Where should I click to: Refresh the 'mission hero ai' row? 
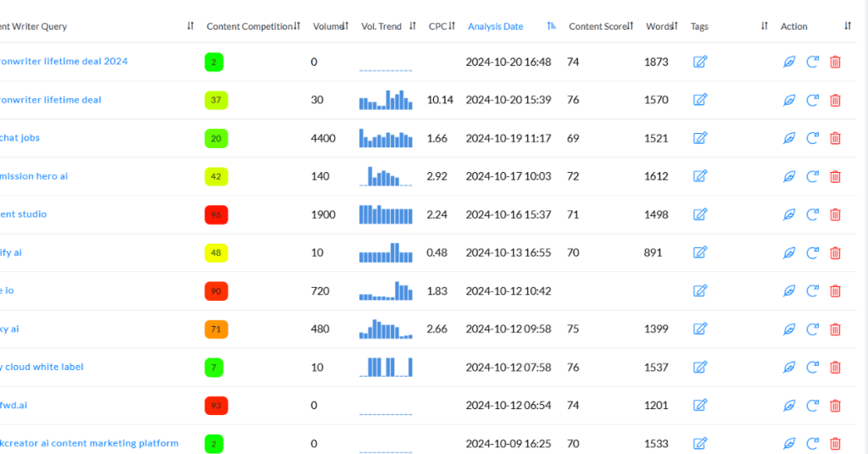pos(812,176)
